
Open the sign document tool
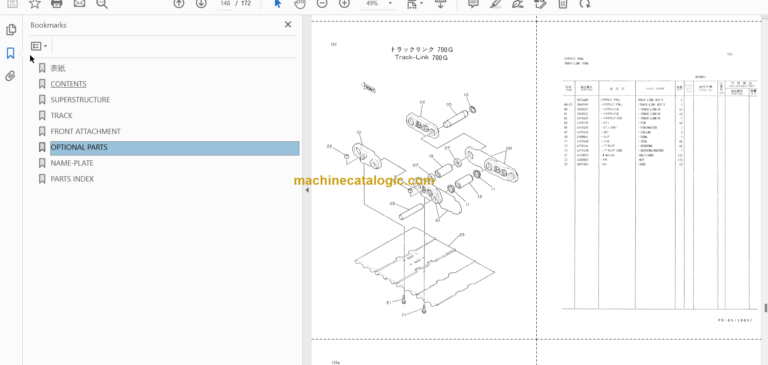[518, 3]
